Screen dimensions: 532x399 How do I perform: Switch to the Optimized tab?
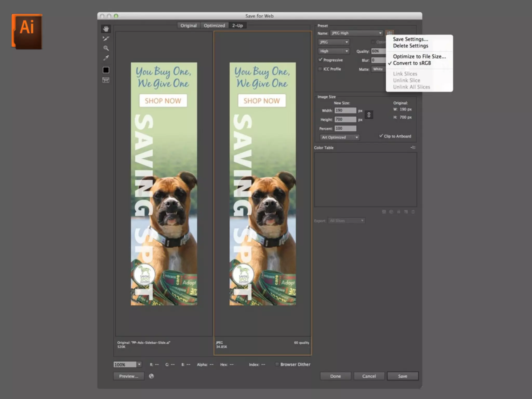tap(214, 25)
